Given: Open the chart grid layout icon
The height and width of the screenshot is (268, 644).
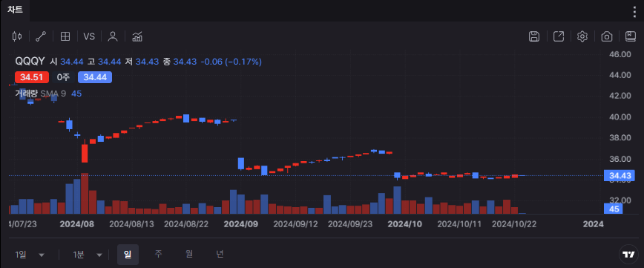Looking at the screenshot, I should (x=65, y=36).
